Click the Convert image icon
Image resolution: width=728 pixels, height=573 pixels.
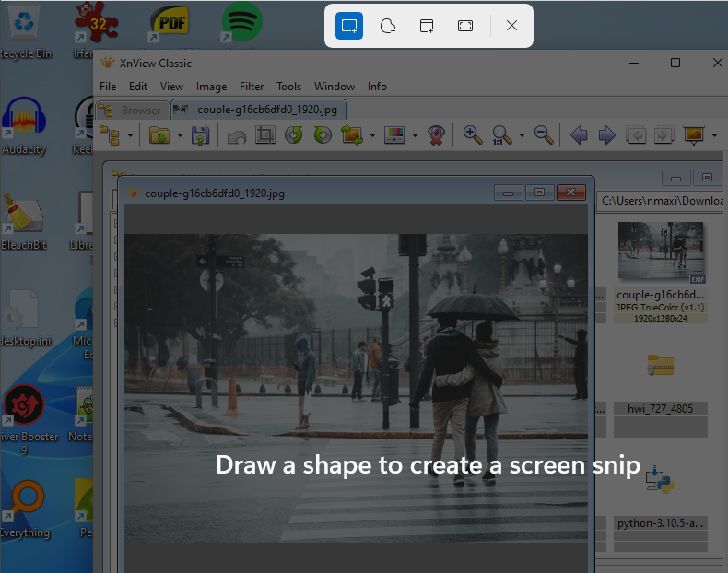(x=352, y=135)
